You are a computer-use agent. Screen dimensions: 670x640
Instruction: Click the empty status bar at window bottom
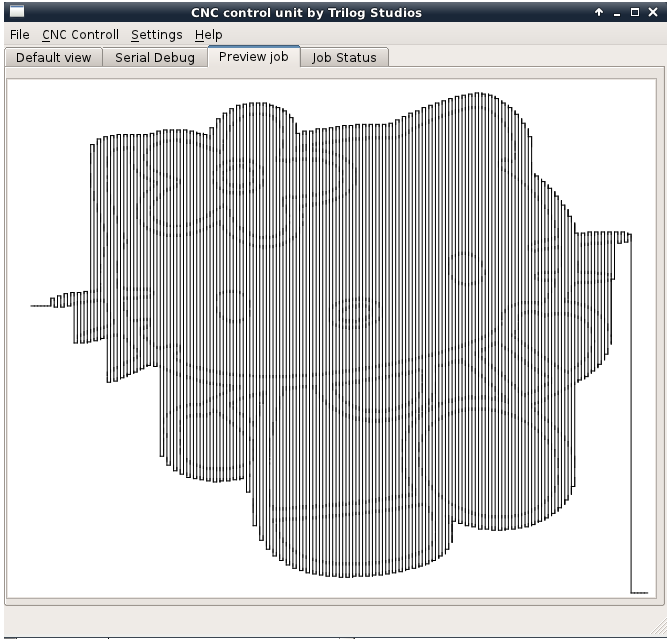pyautogui.click(x=334, y=620)
